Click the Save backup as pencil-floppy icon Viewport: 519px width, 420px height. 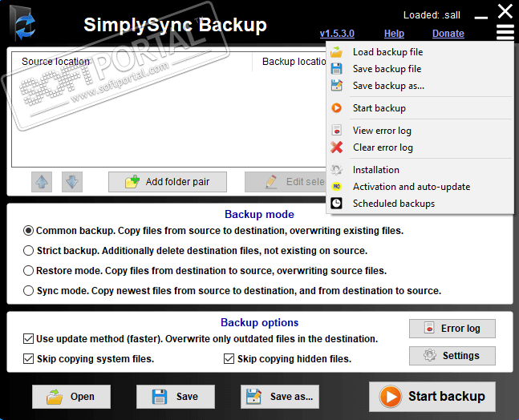click(x=337, y=86)
